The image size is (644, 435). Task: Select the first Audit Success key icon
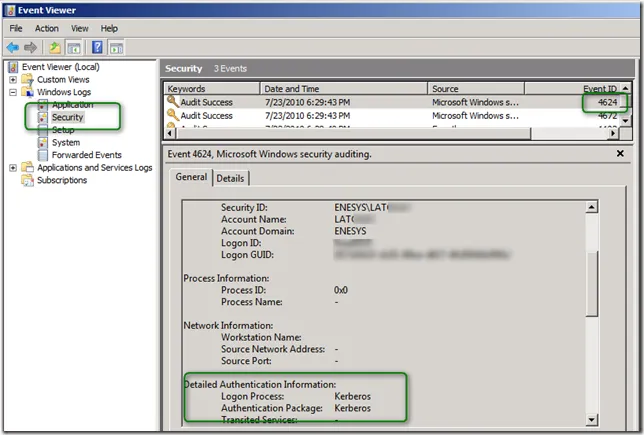[173, 102]
